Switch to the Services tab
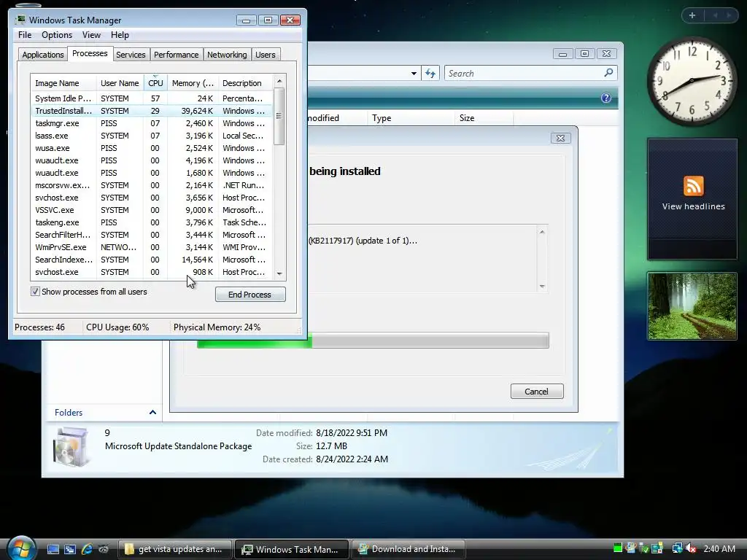 (x=131, y=55)
